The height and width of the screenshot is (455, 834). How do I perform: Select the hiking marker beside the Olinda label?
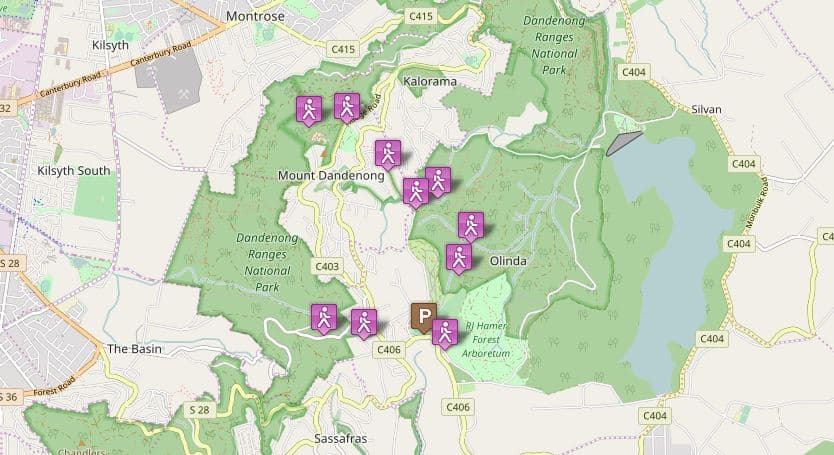coord(458,258)
